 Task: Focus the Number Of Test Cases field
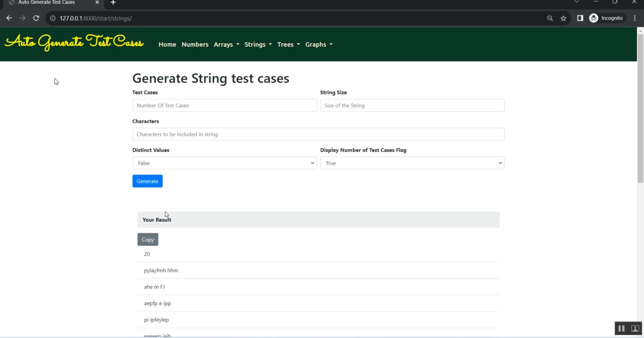tap(224, 106)
